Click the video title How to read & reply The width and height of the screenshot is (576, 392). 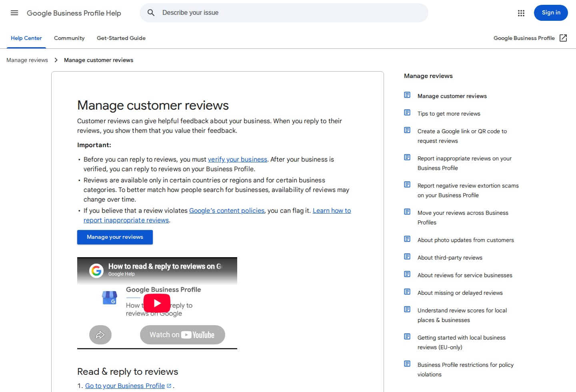[x=165, y=266]
